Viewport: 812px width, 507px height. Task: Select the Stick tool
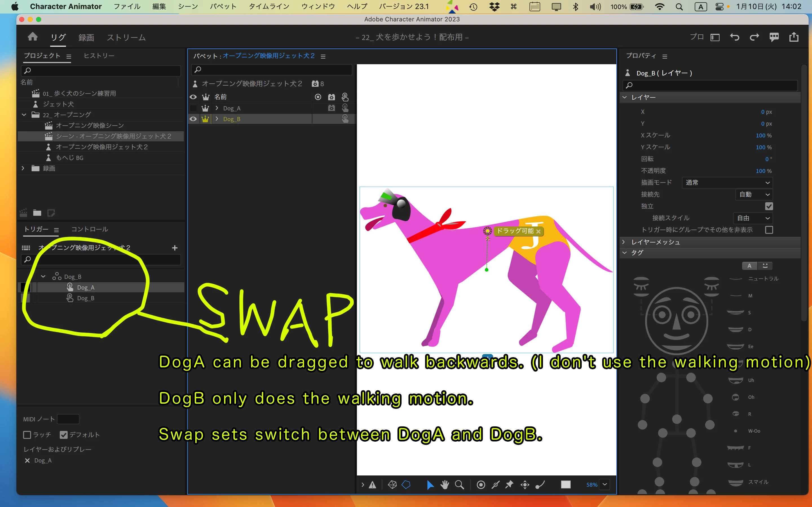click(495, 484)
